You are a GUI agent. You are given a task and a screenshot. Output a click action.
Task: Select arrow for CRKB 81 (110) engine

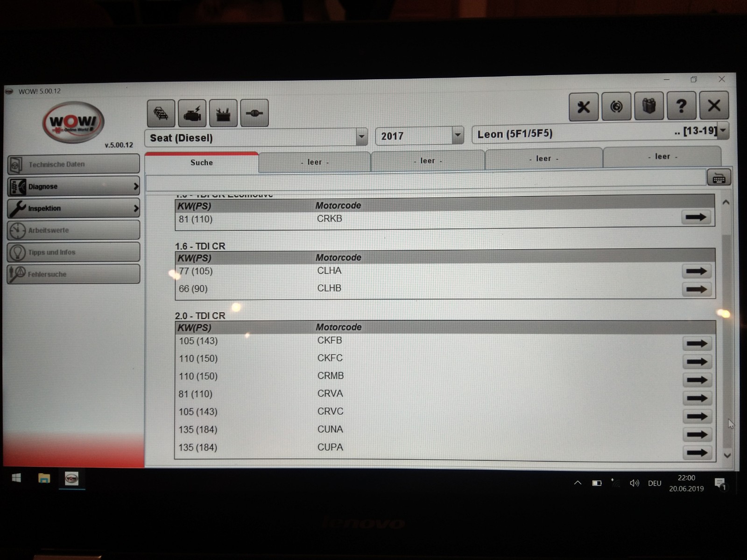pos(696,217)
